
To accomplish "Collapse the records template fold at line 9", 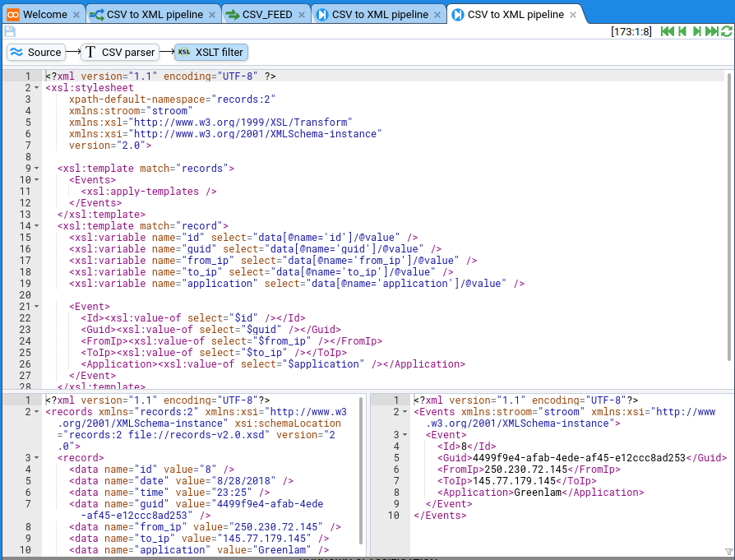I will [37, 169].
